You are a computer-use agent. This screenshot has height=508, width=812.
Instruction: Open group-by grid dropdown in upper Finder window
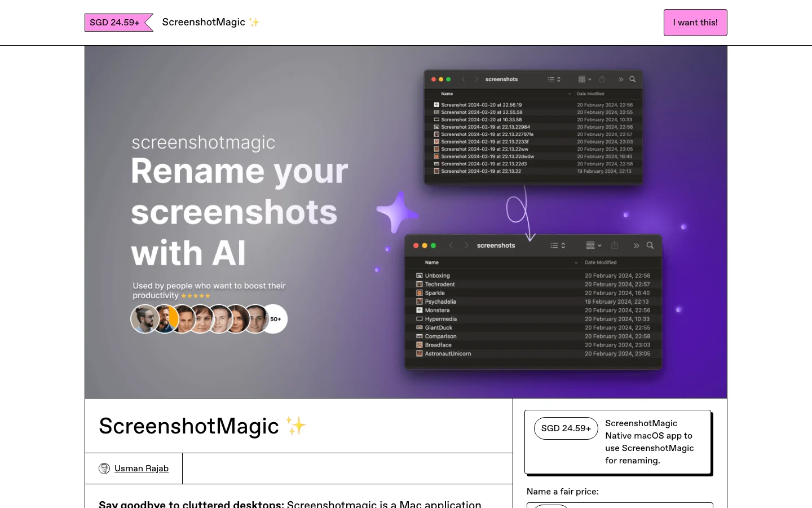pyautogui.click(x=585, y=80)
